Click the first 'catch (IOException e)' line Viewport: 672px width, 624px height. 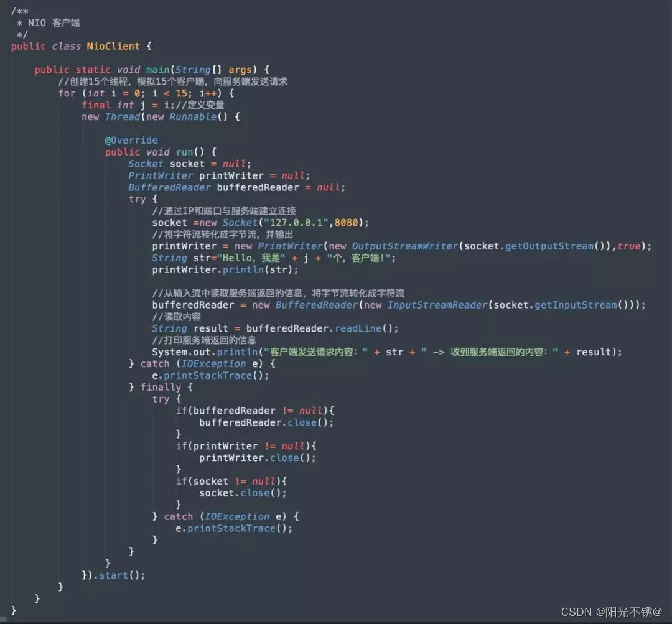pyautogui.click(x=202, y=364)
